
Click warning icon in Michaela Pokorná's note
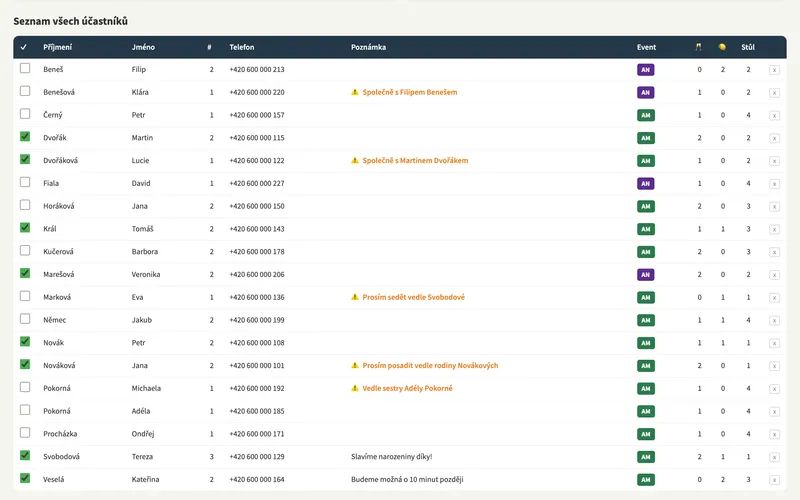(x=355, y=388)
